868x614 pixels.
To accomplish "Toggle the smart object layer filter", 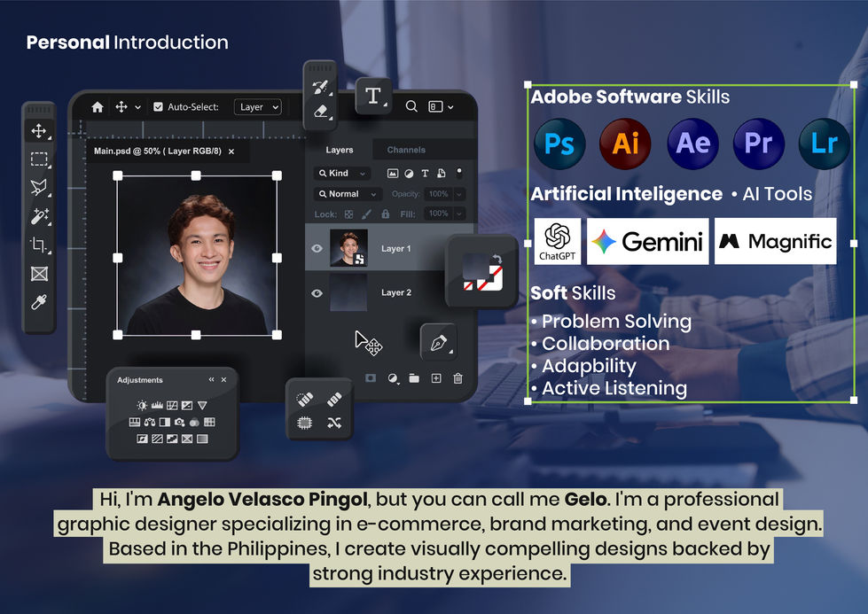I will pyautogui.click(x=442, y=173).
